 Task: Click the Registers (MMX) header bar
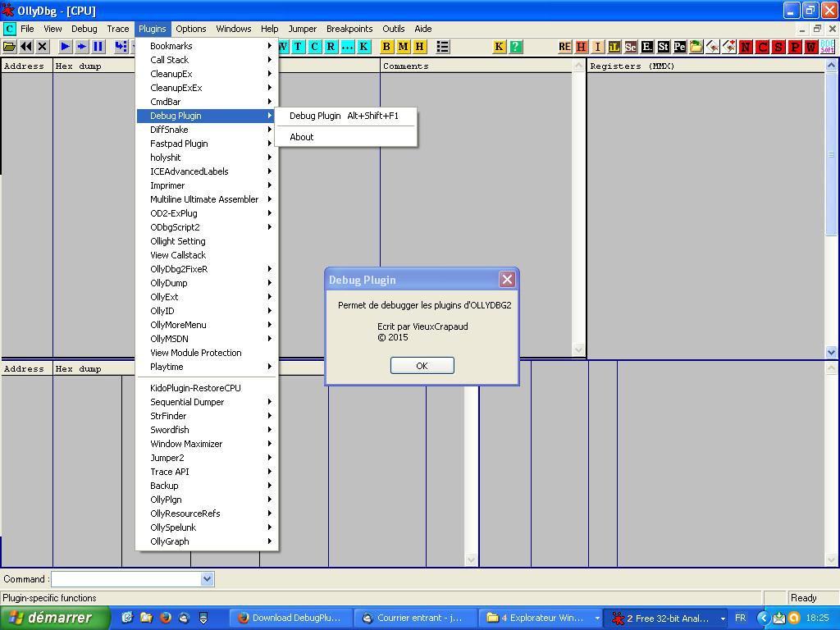[x=706, y=66]
